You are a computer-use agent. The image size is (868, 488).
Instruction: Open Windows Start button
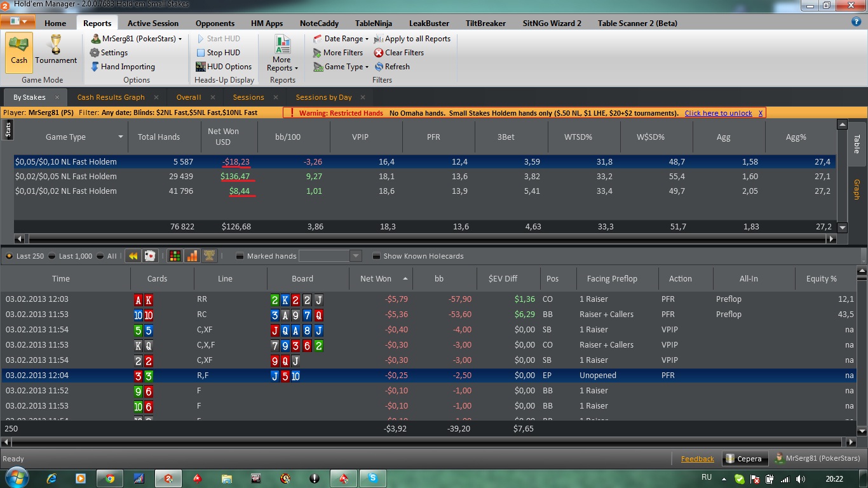(x=16, y=478)
